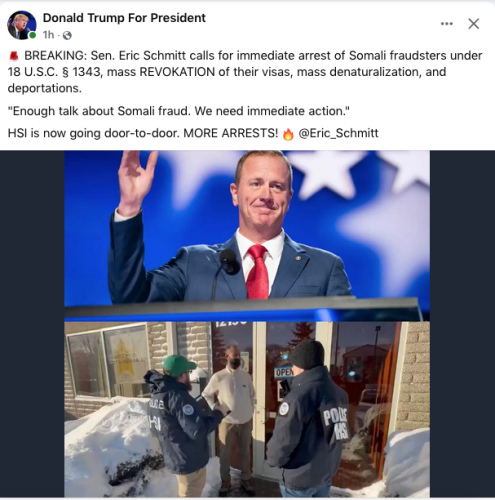
Task: Select the quoted line "Enough talk about Somali fraud"
Action: point(179,111)
